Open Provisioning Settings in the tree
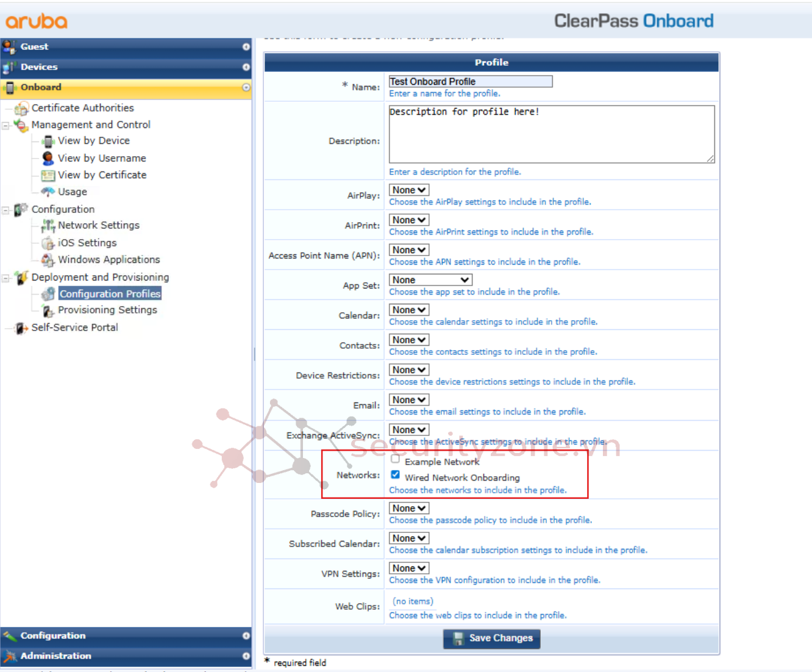 click(x=107, y=310)
